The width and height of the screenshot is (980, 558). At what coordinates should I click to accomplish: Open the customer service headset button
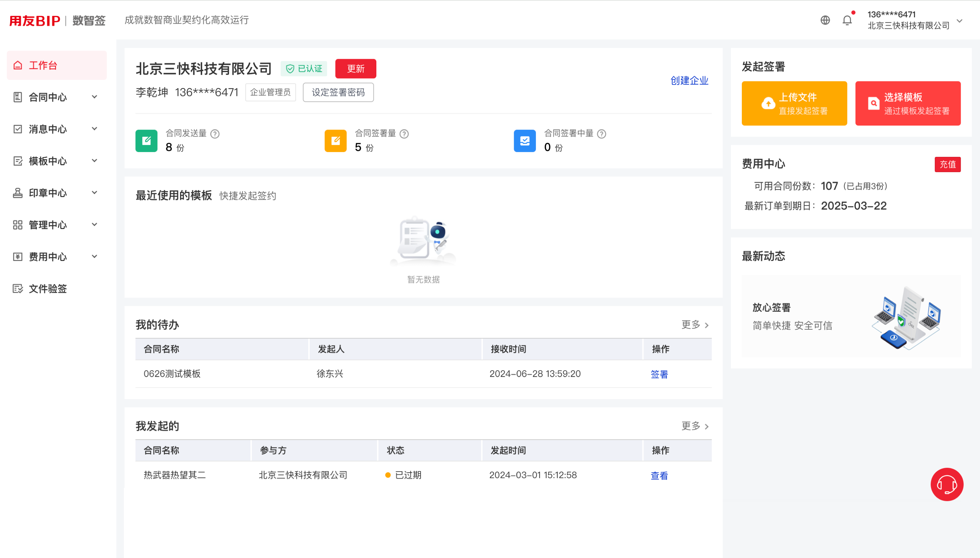click(x=947, y=484)
